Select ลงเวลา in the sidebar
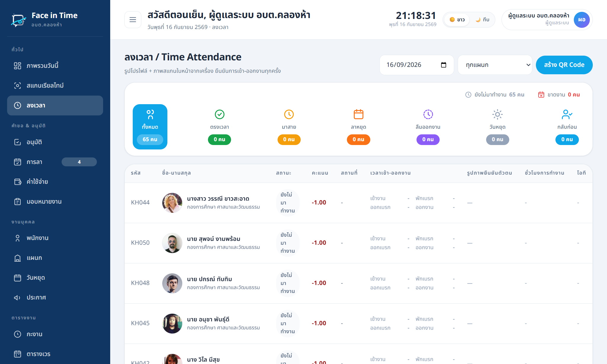The width and height of the screenshot is (607, 364). click(x=55, y=105)
